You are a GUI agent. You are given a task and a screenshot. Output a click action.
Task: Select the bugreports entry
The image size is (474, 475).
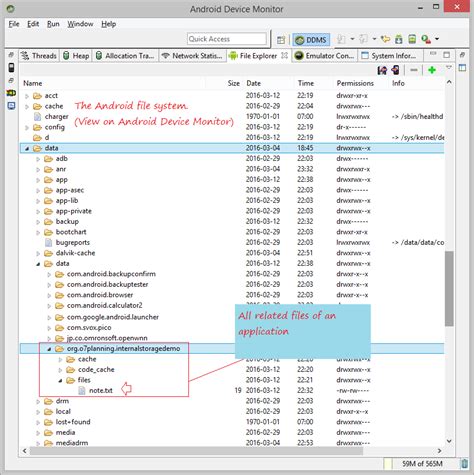click(x=73, y=243)
